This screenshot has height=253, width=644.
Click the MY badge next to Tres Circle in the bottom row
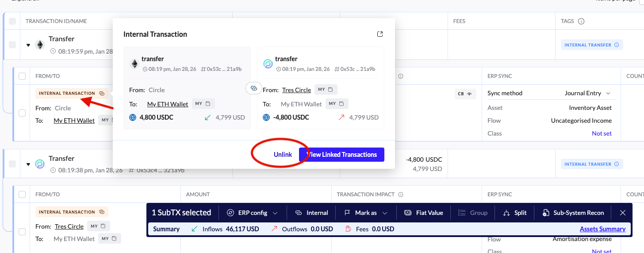[x=99, y=226]
